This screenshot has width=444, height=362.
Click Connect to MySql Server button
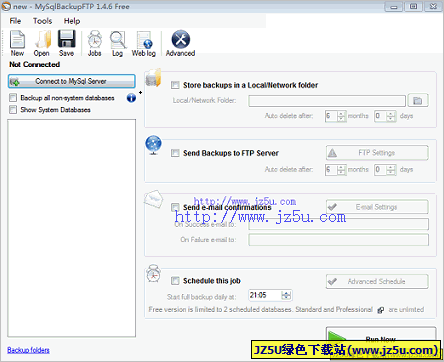(x=72, y=81)
